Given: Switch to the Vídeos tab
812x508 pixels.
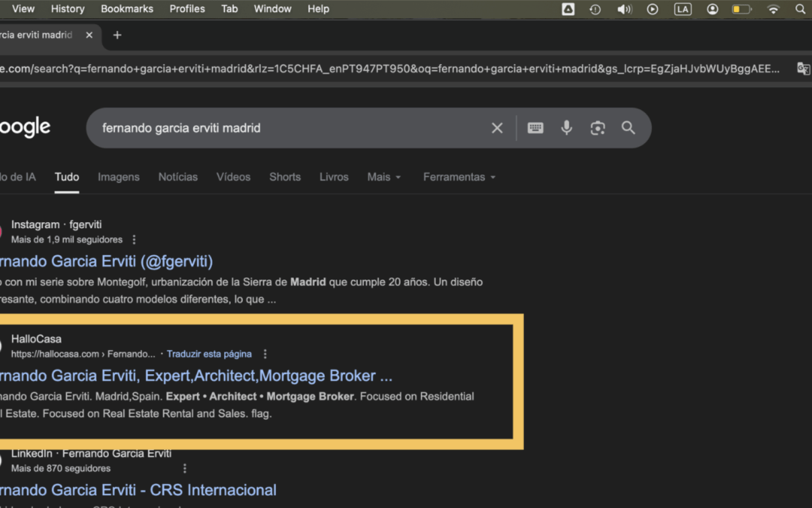Looking at the screenshot, I should pyautogui.click(x=234, y=178).
